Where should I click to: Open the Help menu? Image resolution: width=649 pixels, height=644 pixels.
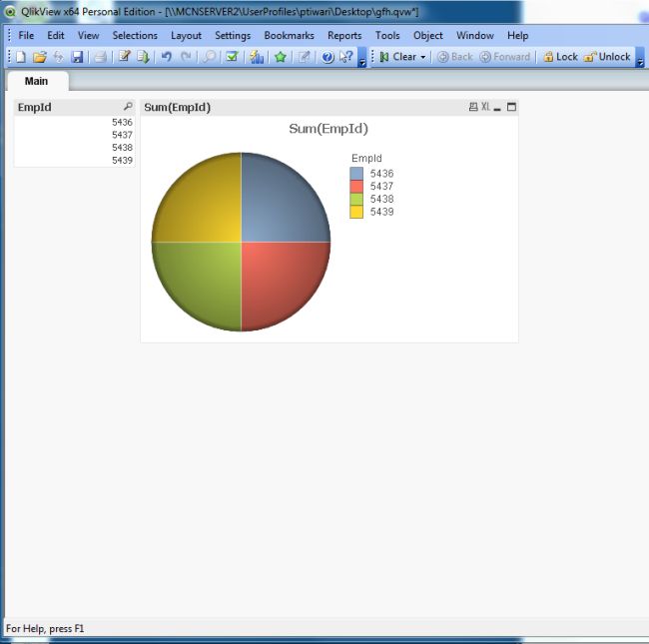(518, 36)
